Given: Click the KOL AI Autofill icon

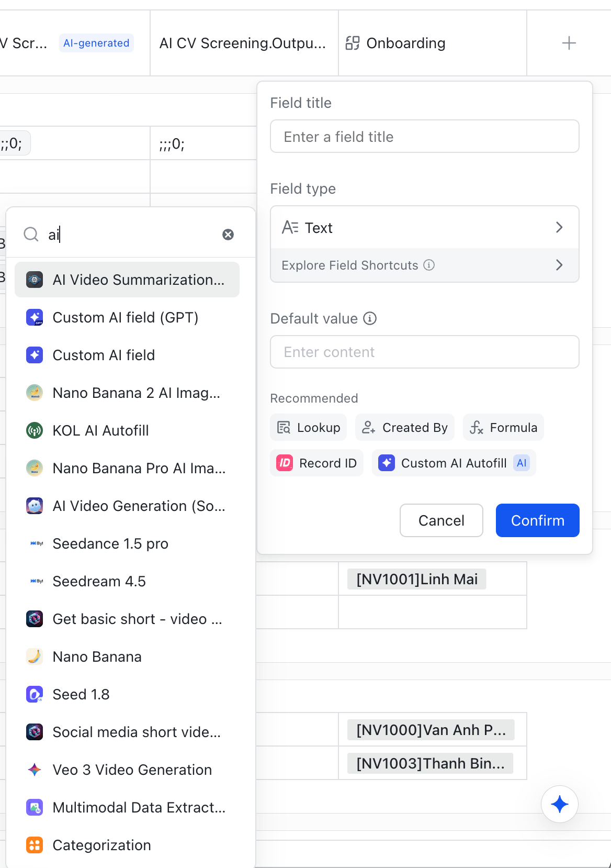Looking at the screenshot, I should (x=35, y=430).
